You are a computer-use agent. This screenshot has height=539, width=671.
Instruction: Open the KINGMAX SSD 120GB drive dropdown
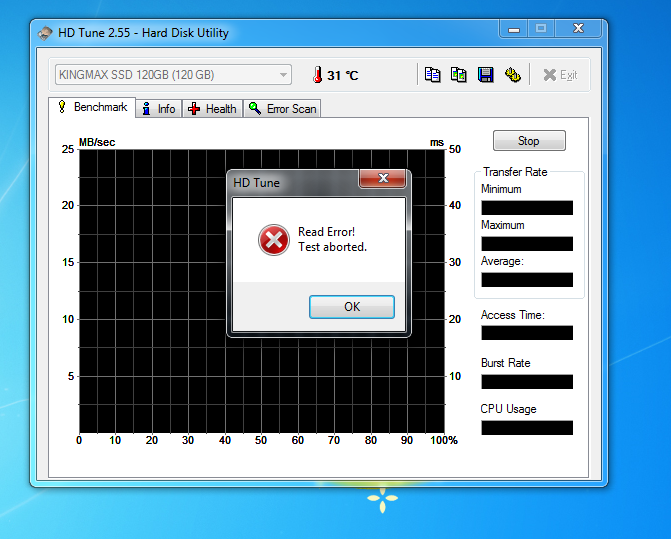point(173,75)
